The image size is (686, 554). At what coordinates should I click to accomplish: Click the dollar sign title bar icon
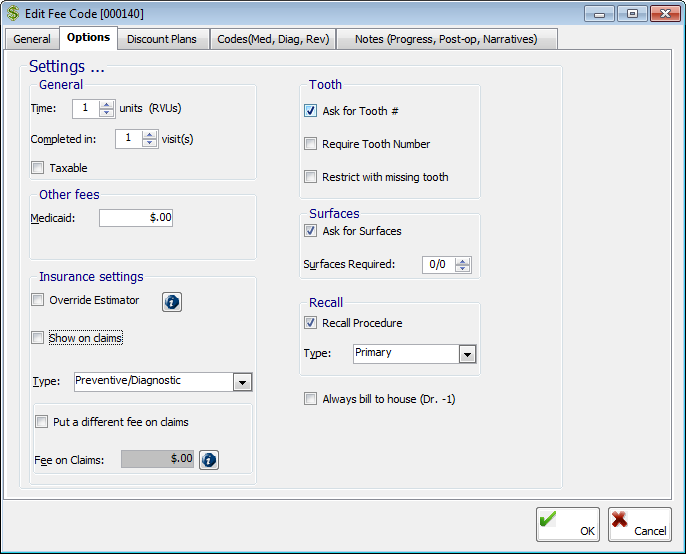(x=13, y=13)
